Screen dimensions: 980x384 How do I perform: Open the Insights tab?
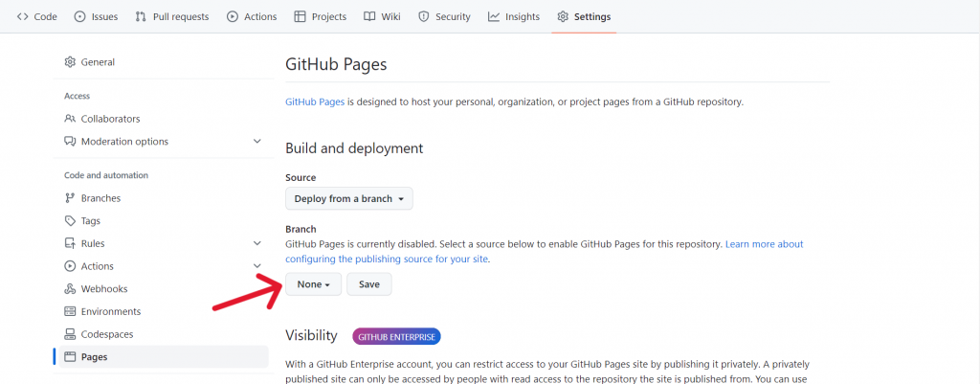tap(513, 16)
